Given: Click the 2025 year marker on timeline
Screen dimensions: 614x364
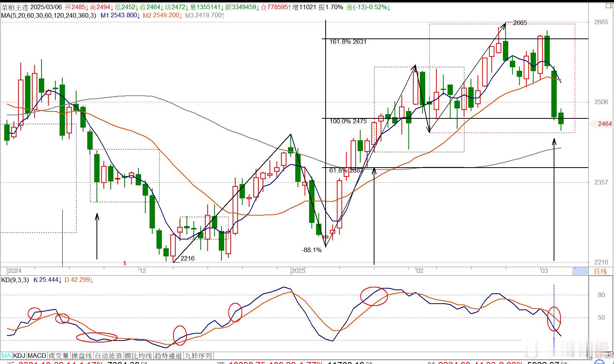Looking at the screenshot, I should (x=298, y=271).
